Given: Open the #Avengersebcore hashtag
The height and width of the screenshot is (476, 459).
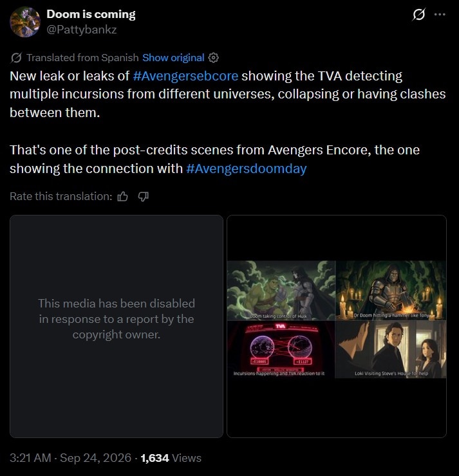Looking at the screenshot, I should (x=185, y=76).
